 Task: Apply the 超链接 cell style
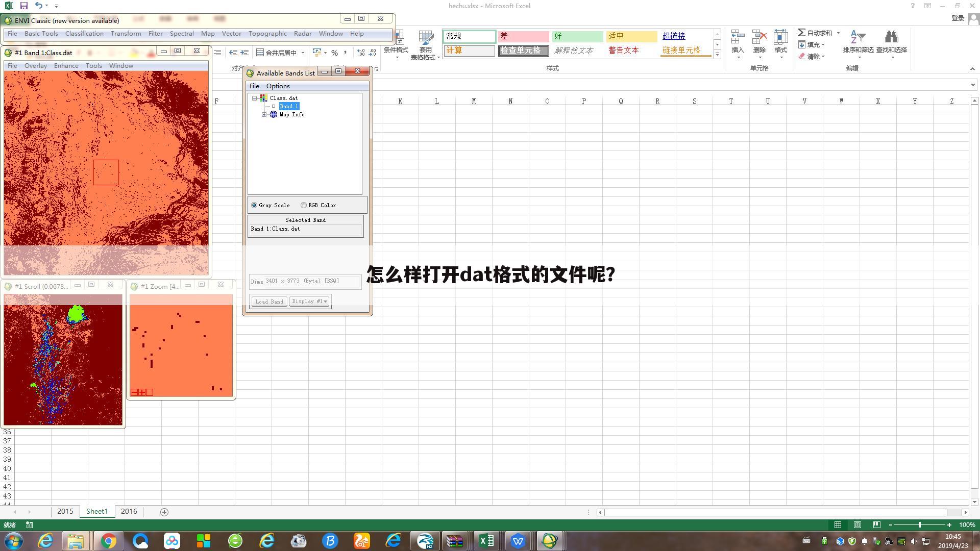tap(685, 36)
